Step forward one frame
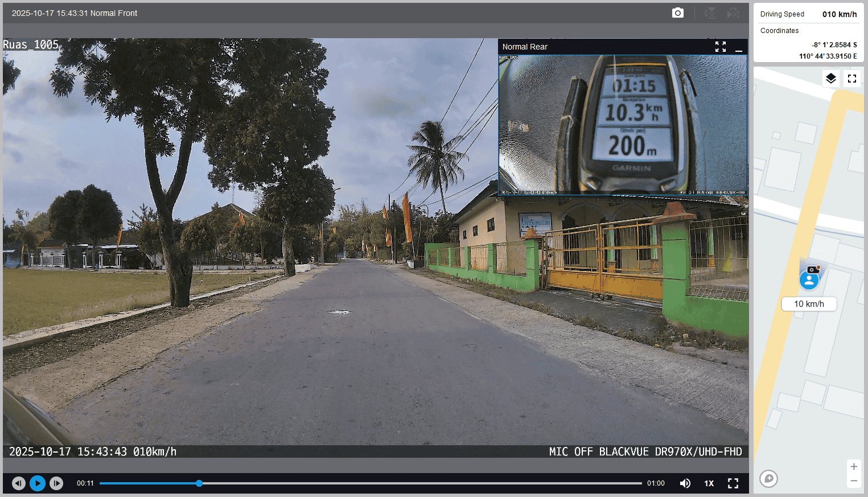Screen dimensions: 868x497 coord(56,483)
